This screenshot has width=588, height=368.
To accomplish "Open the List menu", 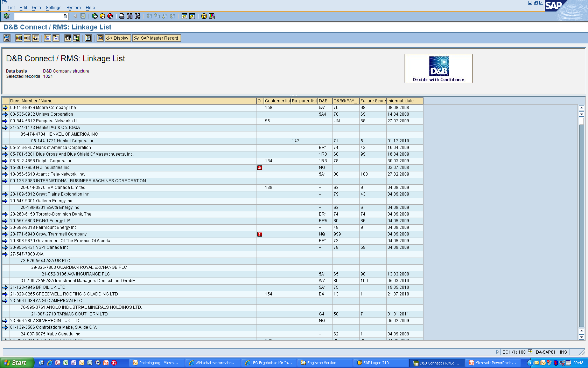I will (x=11, y=7).
